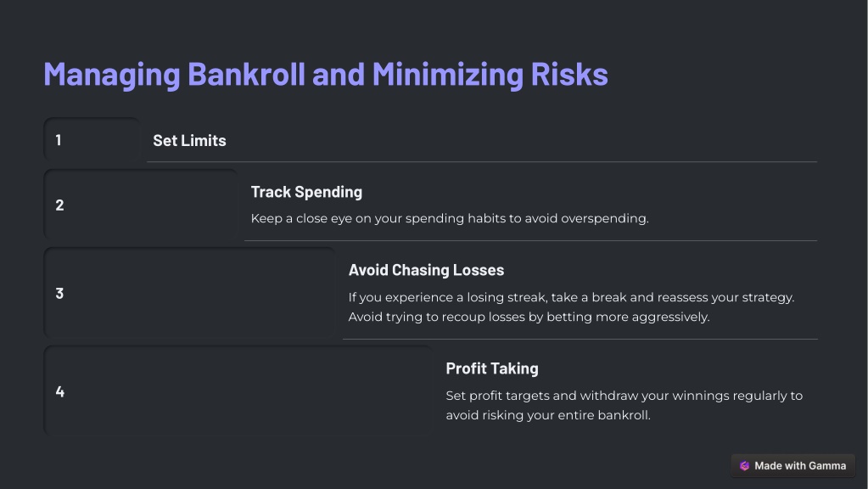Image resolution: width=868 pixels, height=489 pixels.
Task: Click the number 1 label
Action: pyautogui.click(x=59, y=140)
